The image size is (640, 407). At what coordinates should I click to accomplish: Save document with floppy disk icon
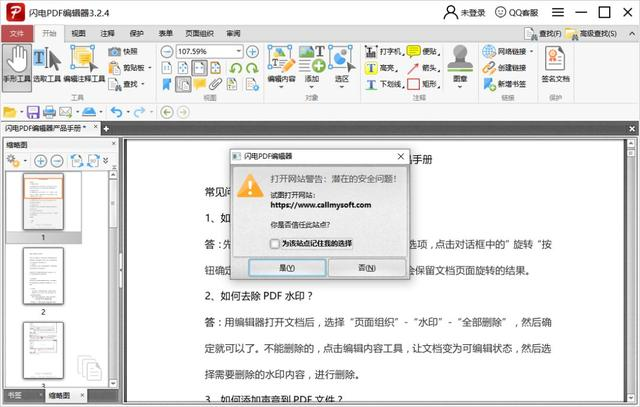[33, 112]
